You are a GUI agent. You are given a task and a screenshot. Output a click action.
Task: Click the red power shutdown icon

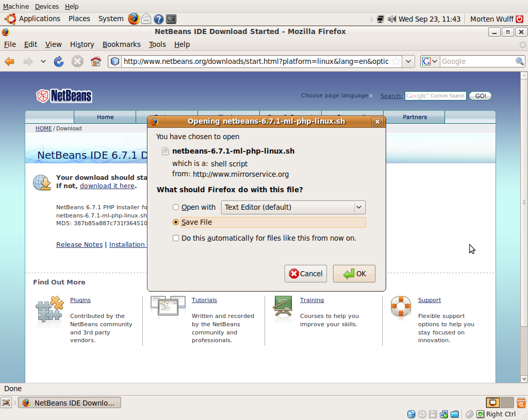(520, 19)
